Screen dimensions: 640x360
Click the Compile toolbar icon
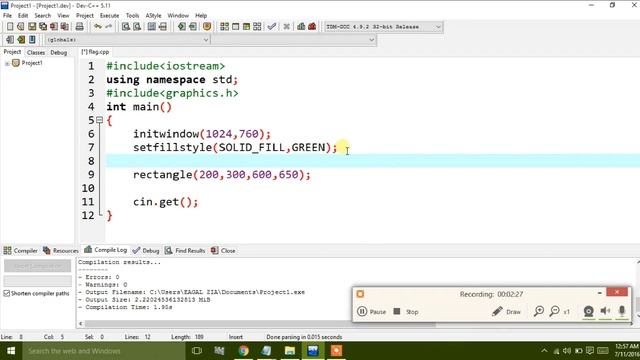(224, 27)
